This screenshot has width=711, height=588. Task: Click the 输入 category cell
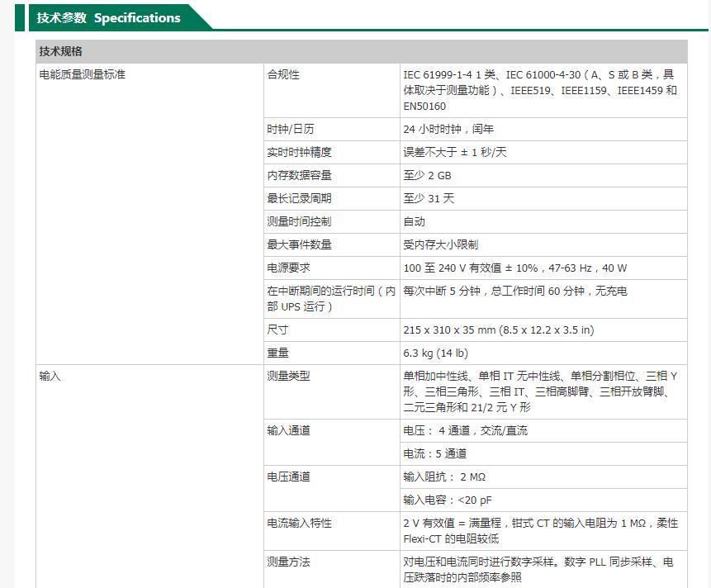point(50,377)
